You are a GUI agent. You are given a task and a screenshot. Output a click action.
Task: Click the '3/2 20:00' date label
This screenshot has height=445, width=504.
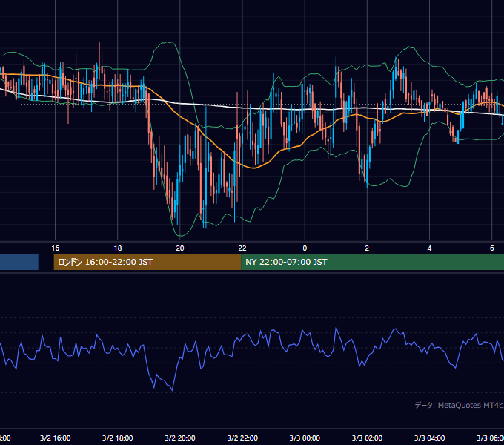180,438
